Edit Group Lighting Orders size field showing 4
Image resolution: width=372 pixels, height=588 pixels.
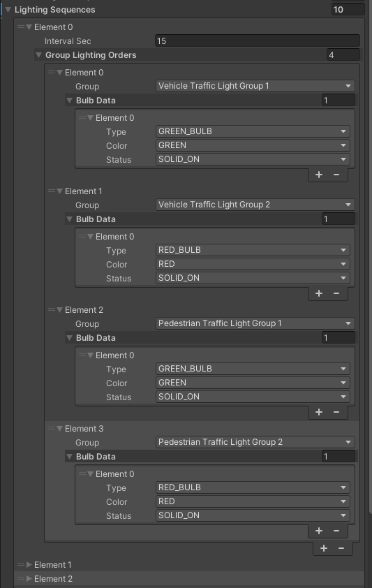(x=343, y=55)
